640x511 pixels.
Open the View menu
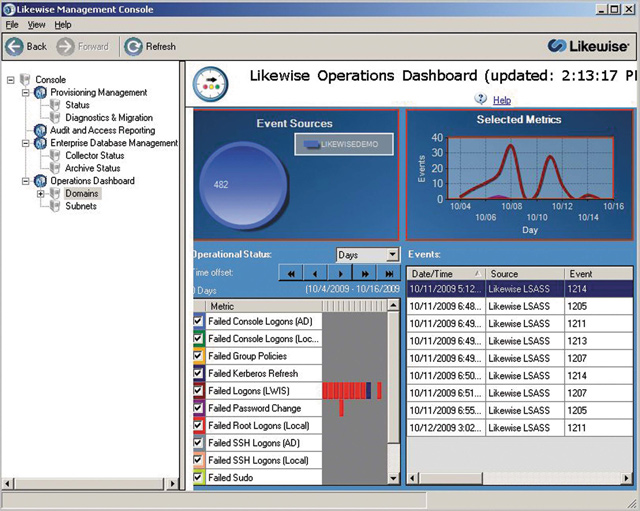point(36,25)
